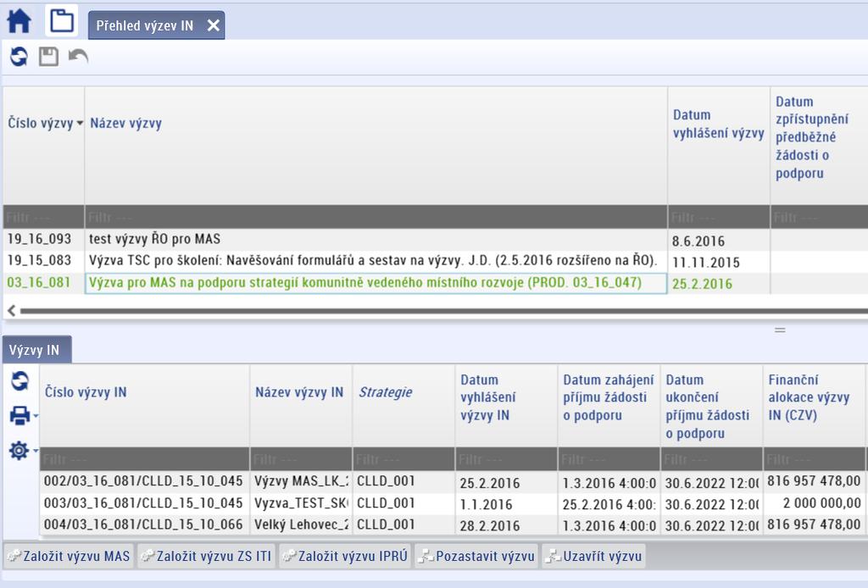
Task: Select the Výzvy IN tab
Action: pyautogui.click(x=37, y=350)
